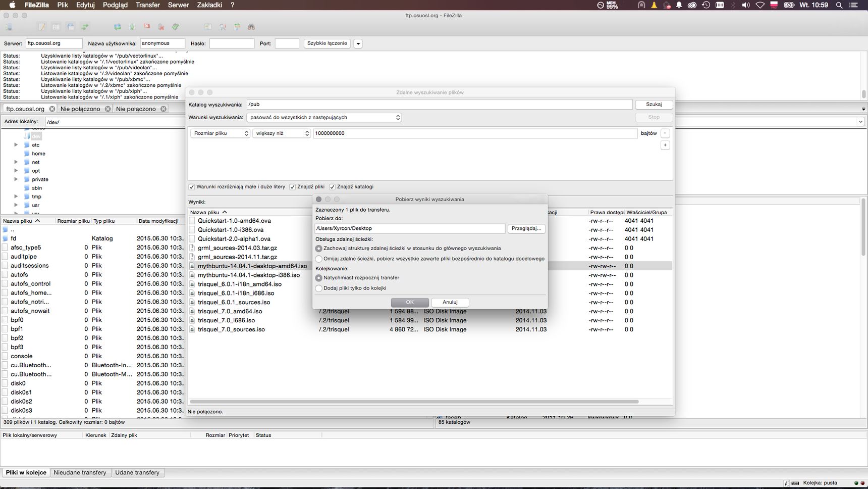This screenshot has width=868, height=489.
Task: Click the Wi-Fi menu bar icon
Action: point(760,5)
